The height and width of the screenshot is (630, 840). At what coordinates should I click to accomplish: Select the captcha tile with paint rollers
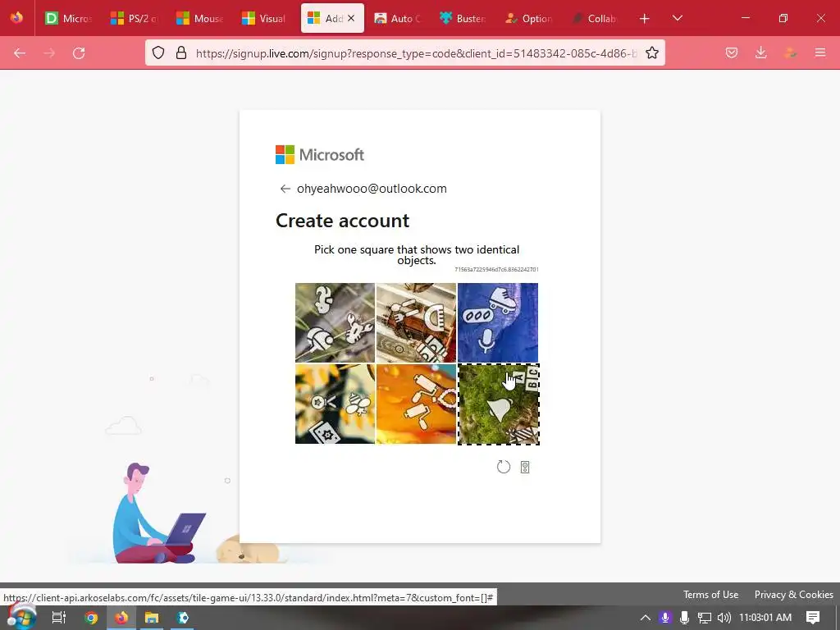click(x=416, y=404)
